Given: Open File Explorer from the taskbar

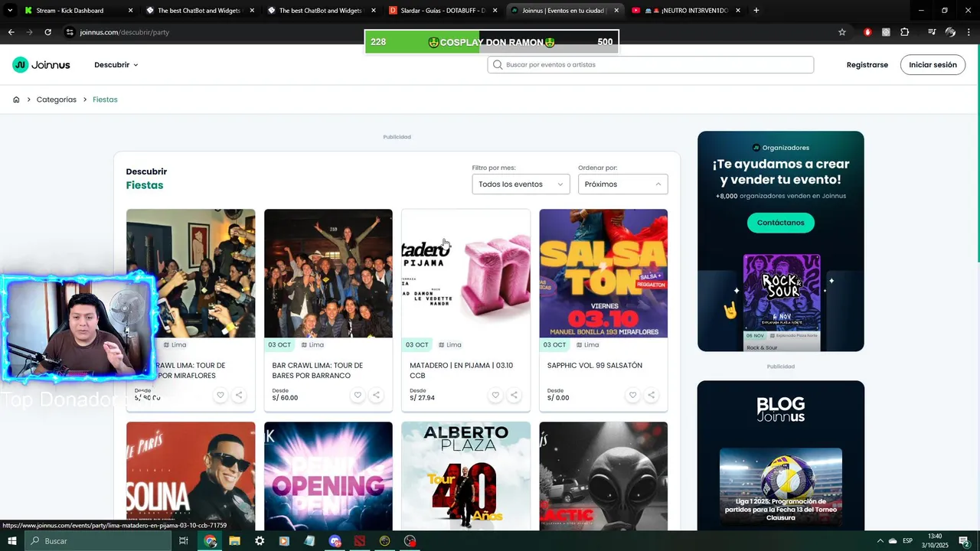Looking at the screenshot, I should pos(234,541).
